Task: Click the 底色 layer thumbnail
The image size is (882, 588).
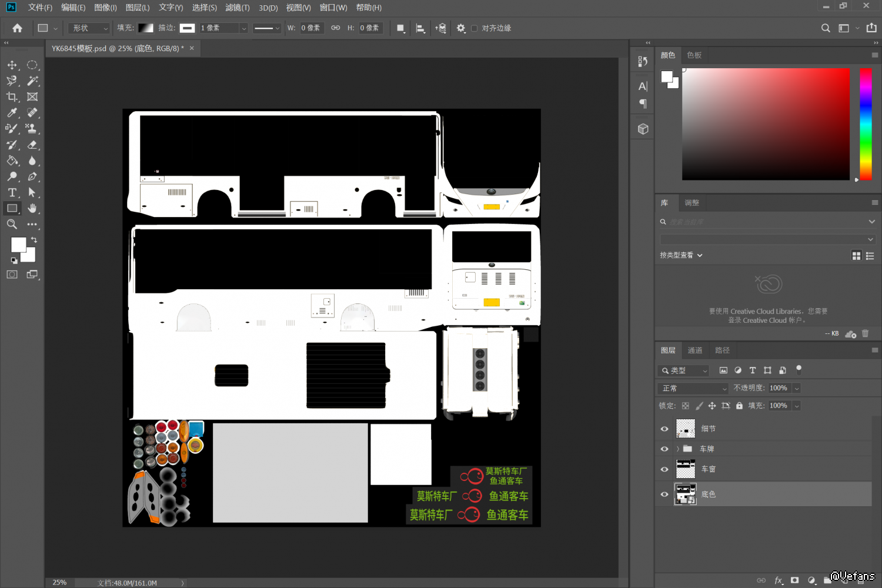Action: pos(686,495)
